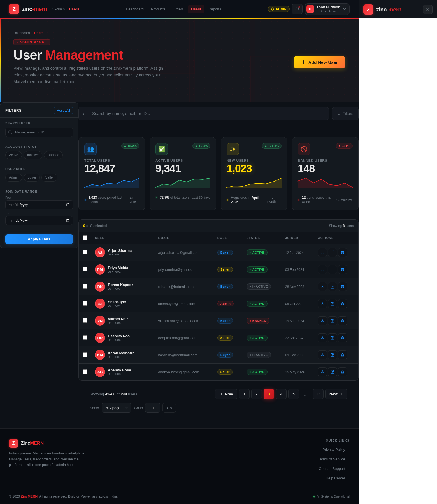
Task: Select Priya Mehta's row checkbox
Action: (85, 269)
